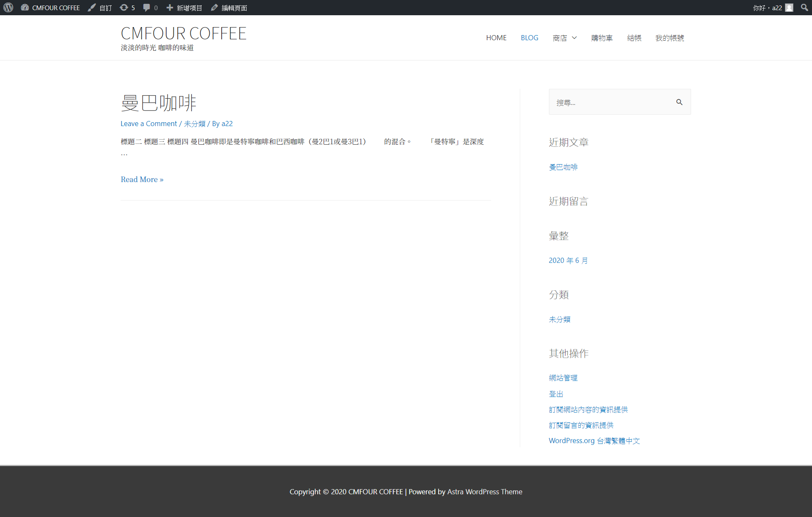The image size is (812, 517).
Task: Click the 登出 logout link
Action: [x=556, y=394]
